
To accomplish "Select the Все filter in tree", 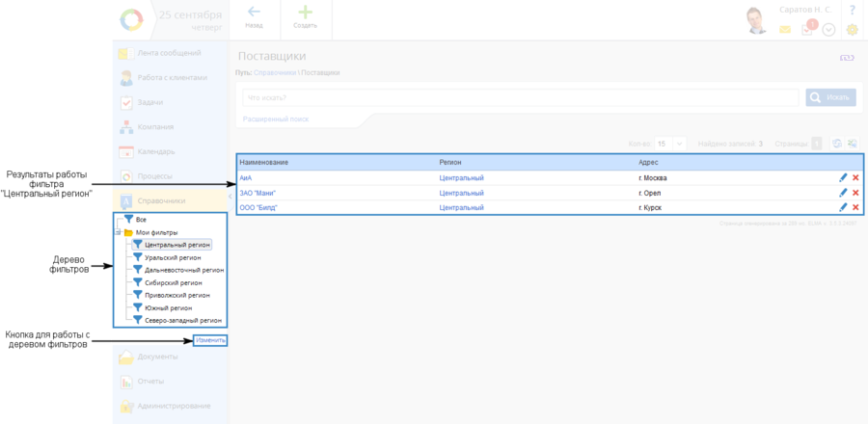I will point(141,220).
